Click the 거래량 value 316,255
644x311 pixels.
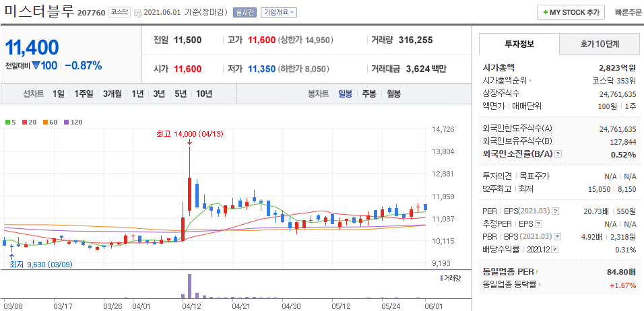416,40
